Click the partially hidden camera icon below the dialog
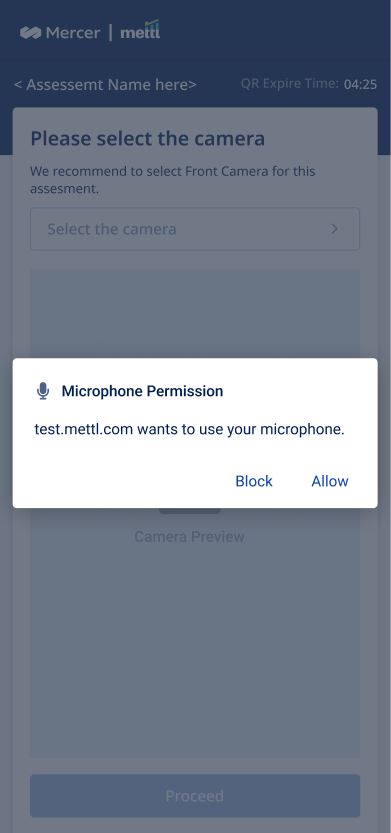Screen dimensions: 391x833 [190, 511]
